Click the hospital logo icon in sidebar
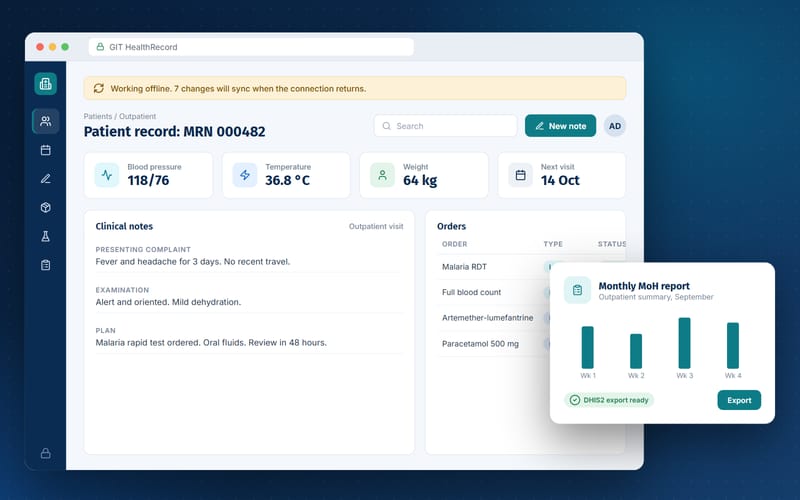Image resolution: width=800 pixels, height=500 pixels. pyautogui.click(x=45, y=84)
